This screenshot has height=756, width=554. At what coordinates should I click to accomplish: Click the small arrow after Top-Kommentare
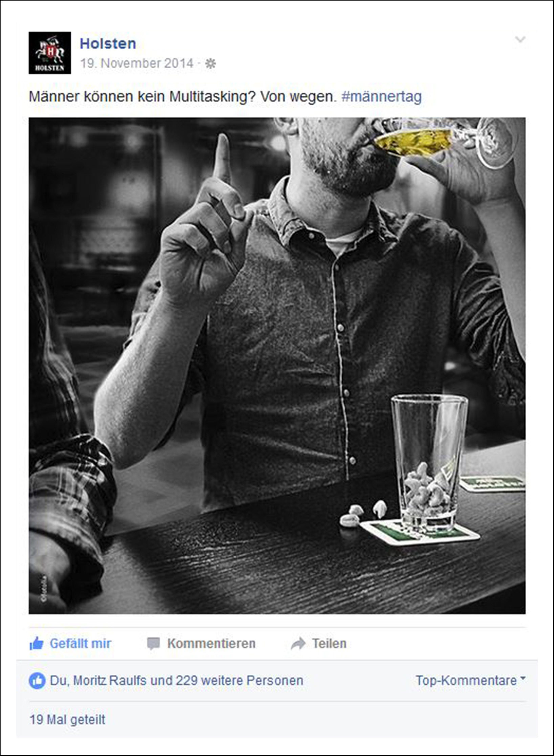coord(523,678)
